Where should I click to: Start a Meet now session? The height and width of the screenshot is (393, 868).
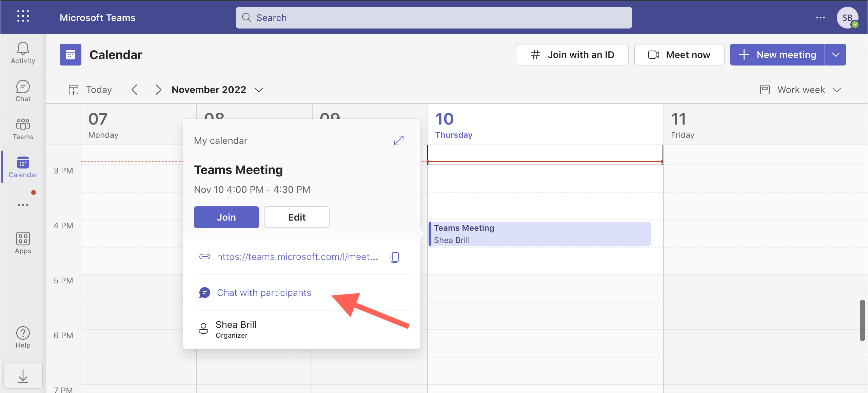tap(679, 55)
